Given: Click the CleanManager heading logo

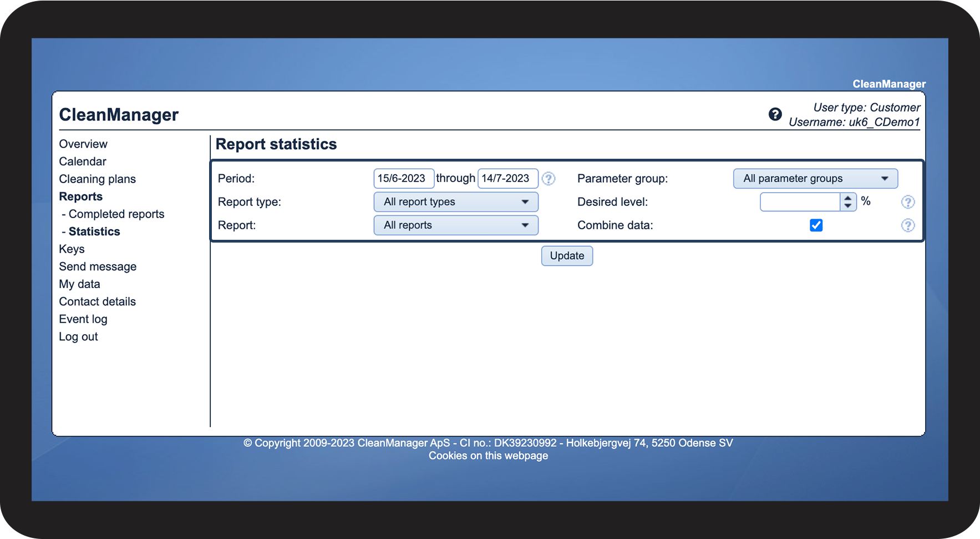Looking at the screenshot, I should pyautogui.click(x=119, y=114).
